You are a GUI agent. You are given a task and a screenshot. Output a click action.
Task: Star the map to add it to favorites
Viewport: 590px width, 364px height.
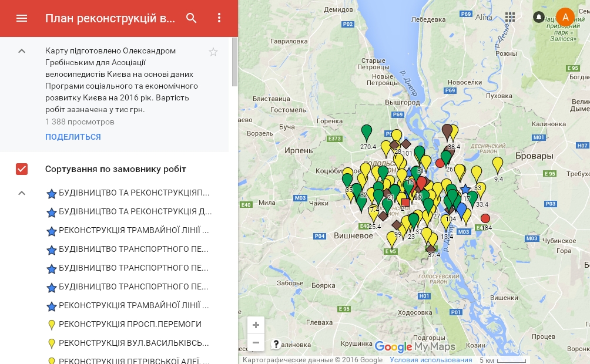coord(213,52)
